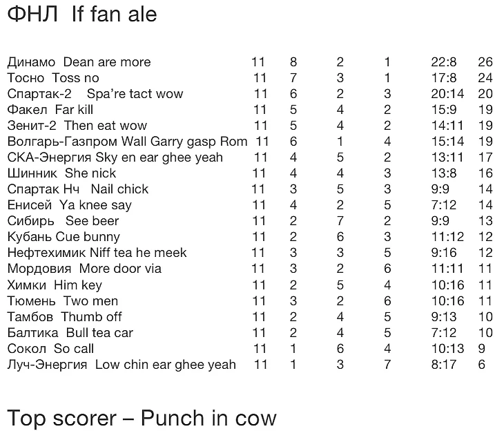Click the "ФНЛ If fan ale" heading
The height and width of the screenshot is (431, 504).
pos(82,15)
